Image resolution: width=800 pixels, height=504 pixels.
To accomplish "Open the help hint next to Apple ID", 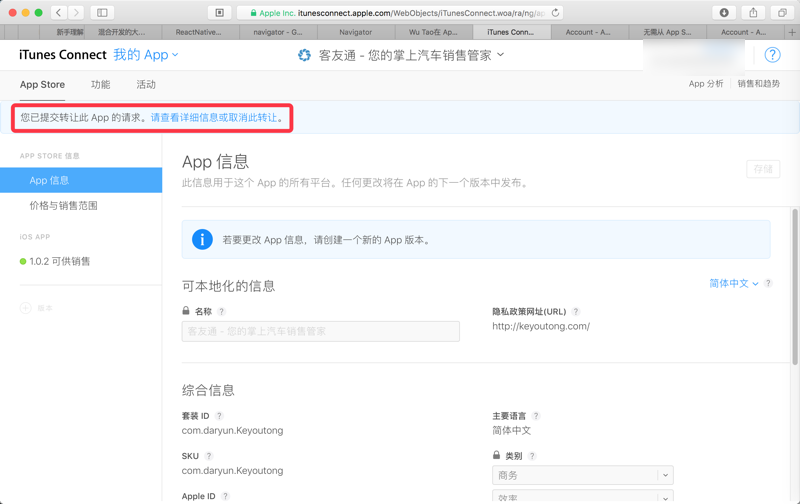I will [225, 496].
